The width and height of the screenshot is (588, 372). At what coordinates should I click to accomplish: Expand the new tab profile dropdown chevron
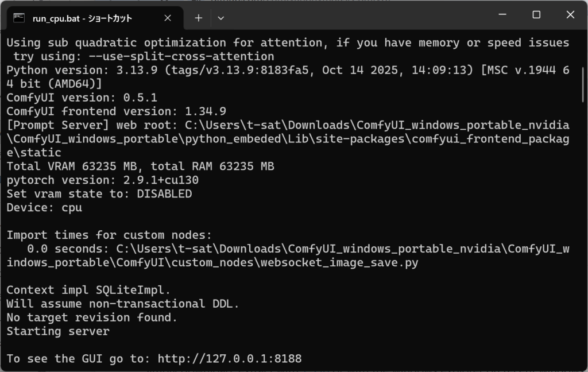[x=221, y=18]
